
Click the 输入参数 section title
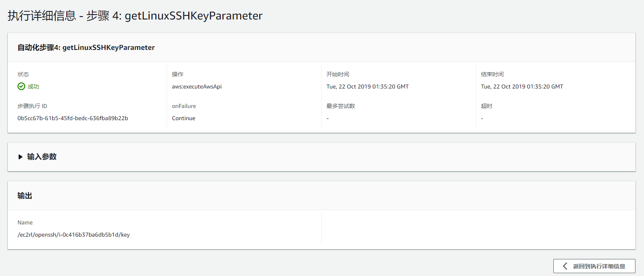42,157
